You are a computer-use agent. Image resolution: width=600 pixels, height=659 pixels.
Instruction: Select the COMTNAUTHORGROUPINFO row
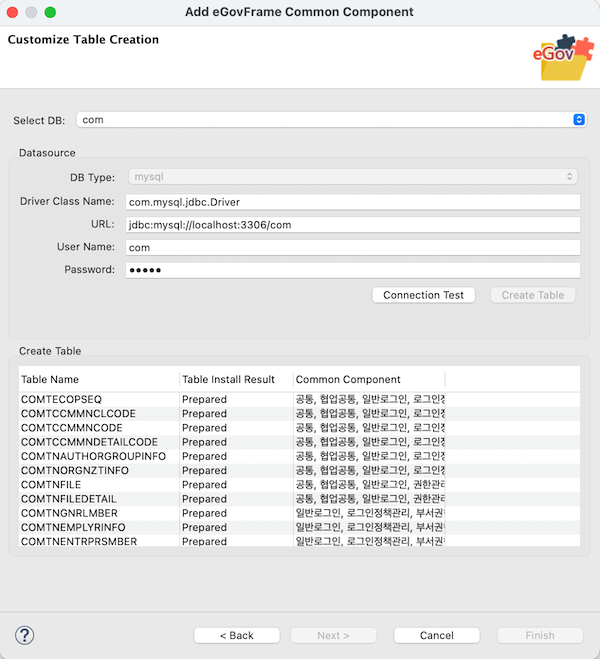(x=300, y=456)
